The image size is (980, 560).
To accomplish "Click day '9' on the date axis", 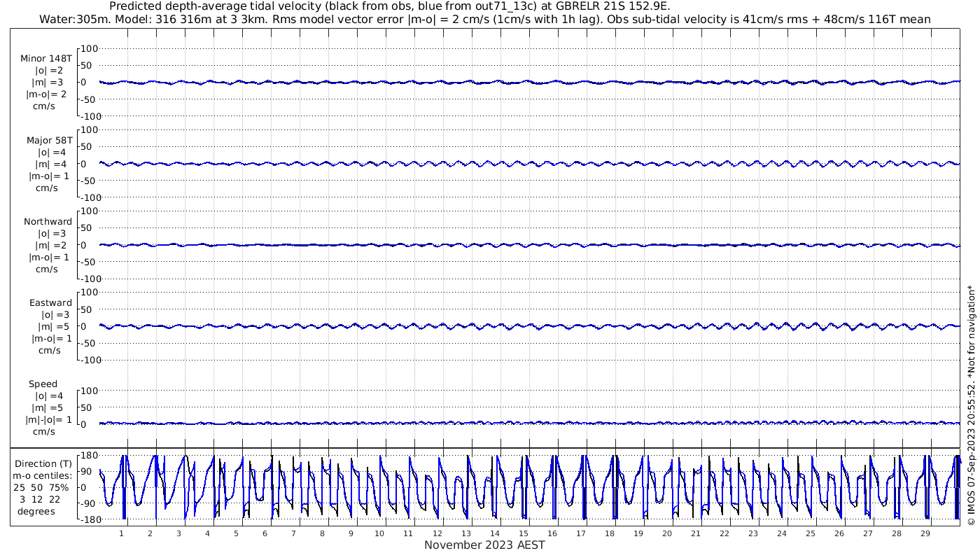I will pyautogui.click(x=351, y=533).
